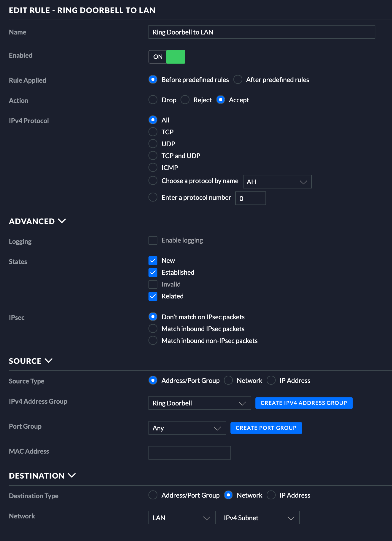The image size is (392, 541).
Task: Click the MAC Address input field
Action: click(x=189, y=453)
